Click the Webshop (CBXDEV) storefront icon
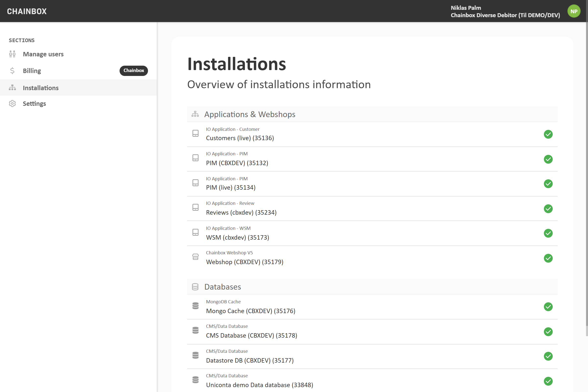 coord(196,257)
